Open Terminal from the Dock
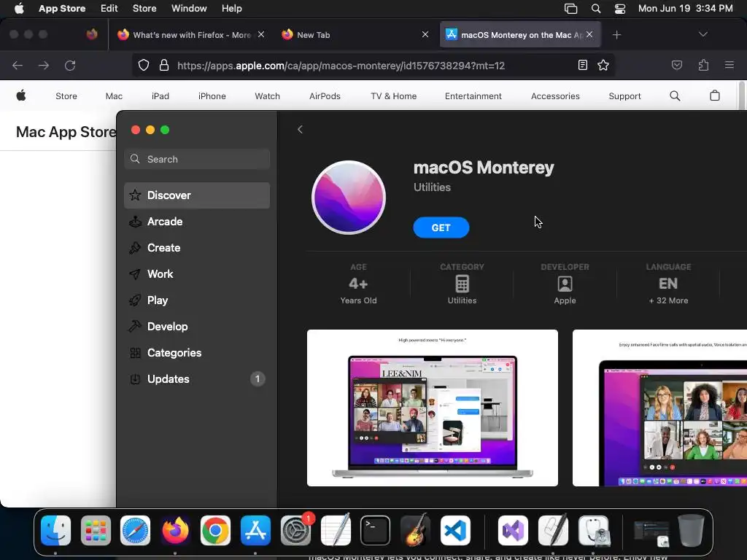 [376, 530]
